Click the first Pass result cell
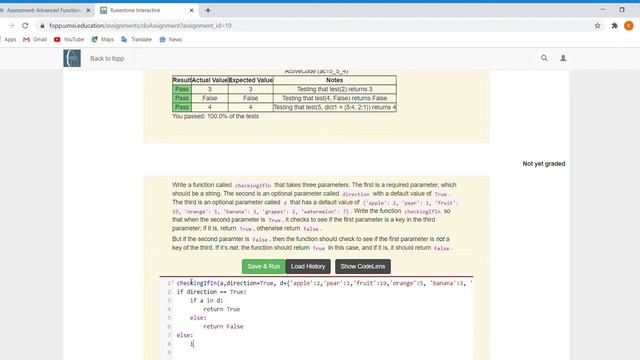This screenshot has height=360, width=640. coord(182,89)
